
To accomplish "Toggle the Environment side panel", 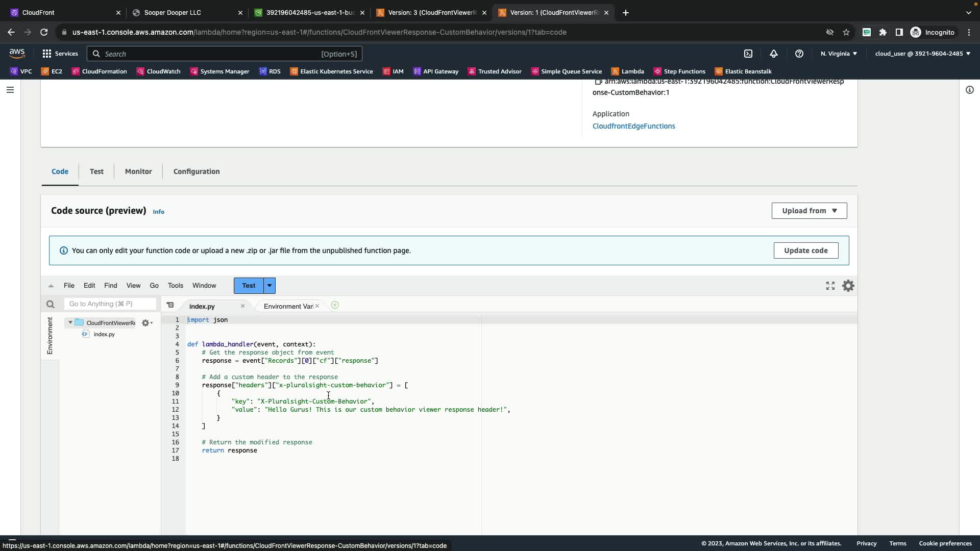I will point(50,335).
